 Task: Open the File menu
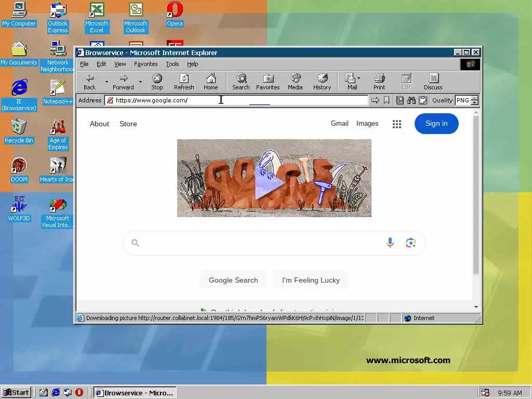[x=84, y=64]
